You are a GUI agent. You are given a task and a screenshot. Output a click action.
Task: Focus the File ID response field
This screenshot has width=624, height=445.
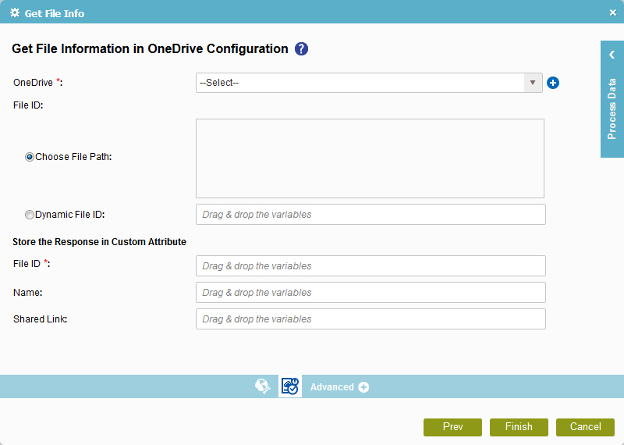point(370,266)
